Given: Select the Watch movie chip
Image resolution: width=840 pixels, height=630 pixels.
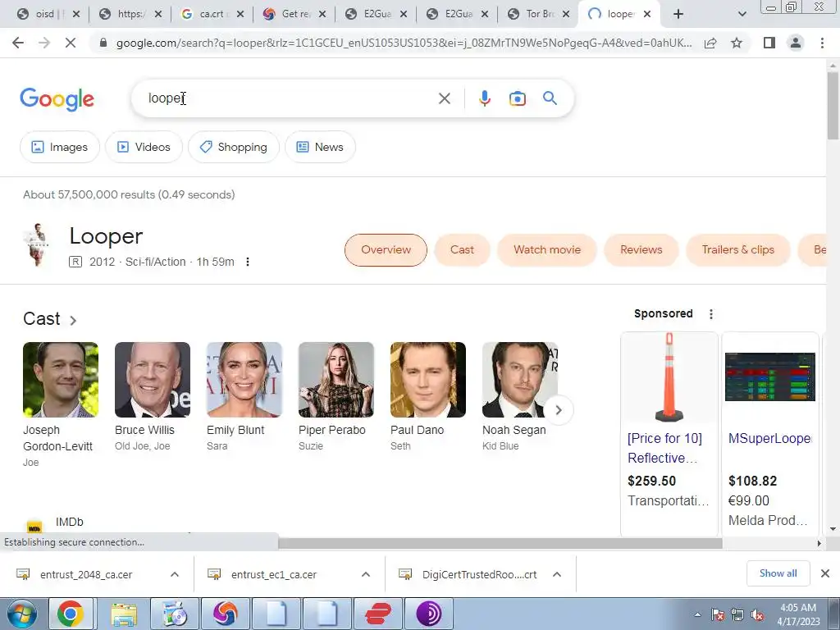Looking at the screenshot, I should [x=547, y=249].
